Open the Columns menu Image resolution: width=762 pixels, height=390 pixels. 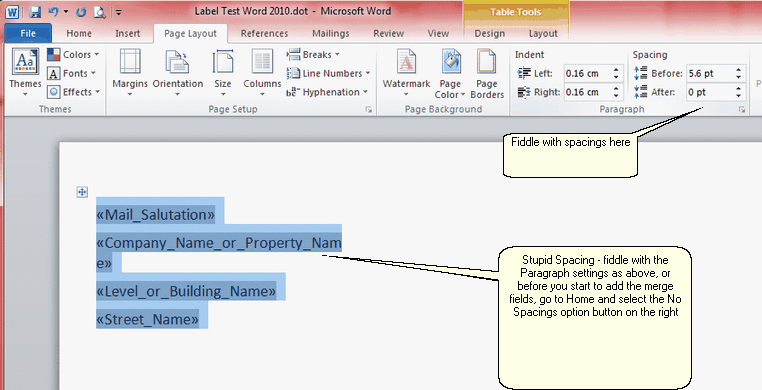(x=262, y=72)
